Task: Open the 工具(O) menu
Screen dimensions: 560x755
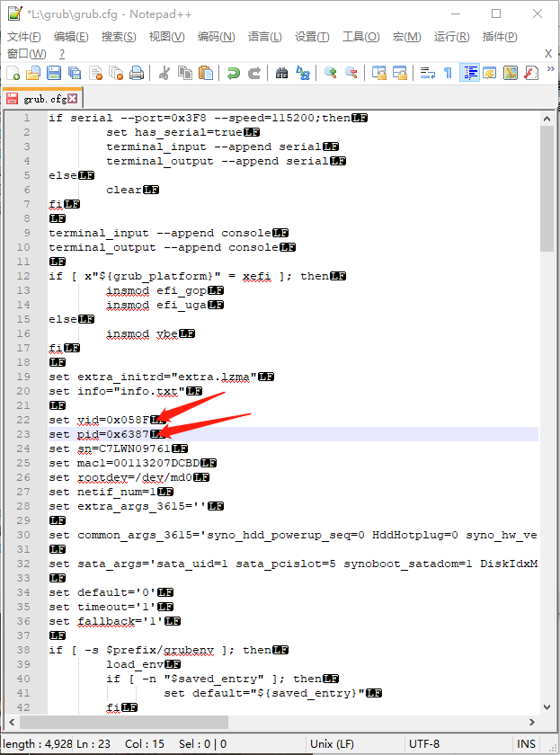Action: tap(361, 37)
